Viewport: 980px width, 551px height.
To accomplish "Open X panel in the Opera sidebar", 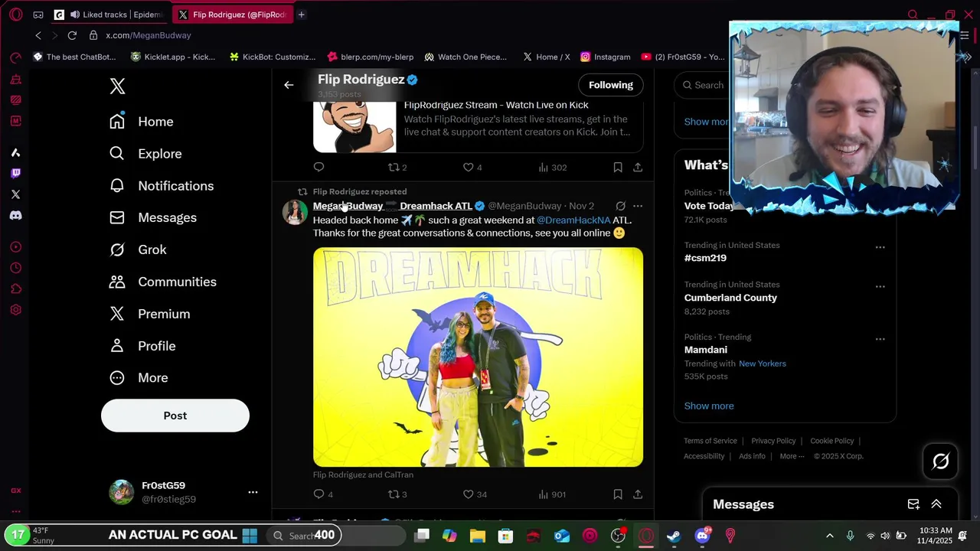I will point(15,194).
